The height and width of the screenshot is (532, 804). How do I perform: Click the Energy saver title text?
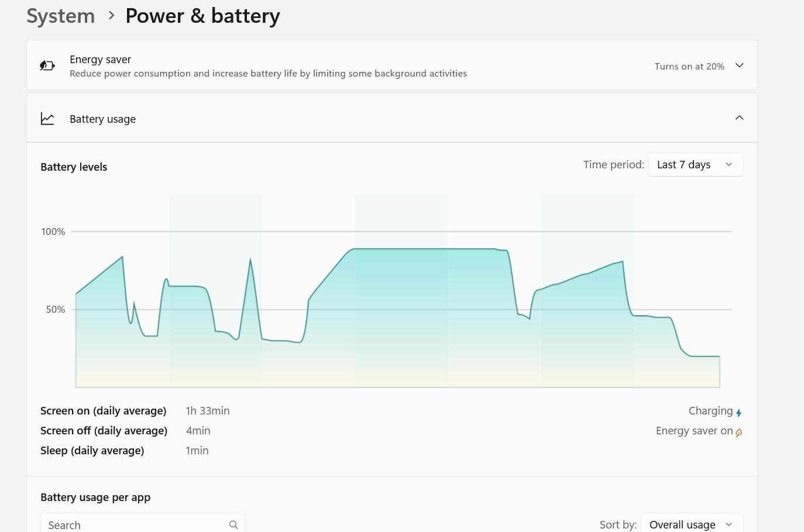[100, 60]
